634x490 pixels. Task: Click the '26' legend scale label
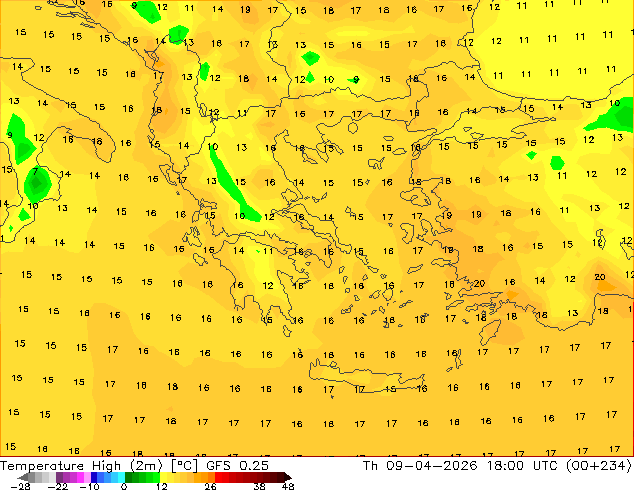pyautogui.click(x=210, y=486)
